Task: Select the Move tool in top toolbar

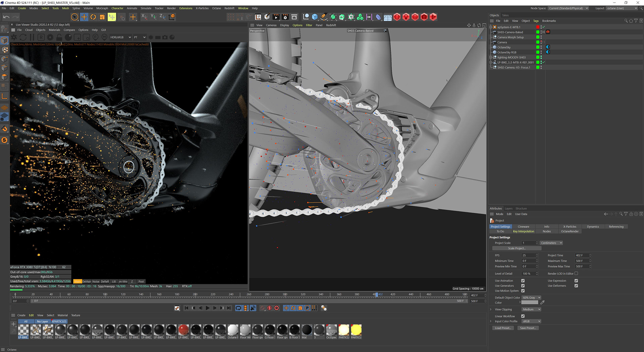Action: [x=84, y=17]
